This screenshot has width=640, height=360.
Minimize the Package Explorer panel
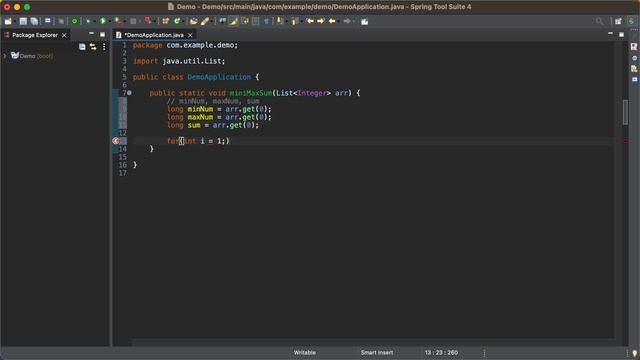click(91, 34)
